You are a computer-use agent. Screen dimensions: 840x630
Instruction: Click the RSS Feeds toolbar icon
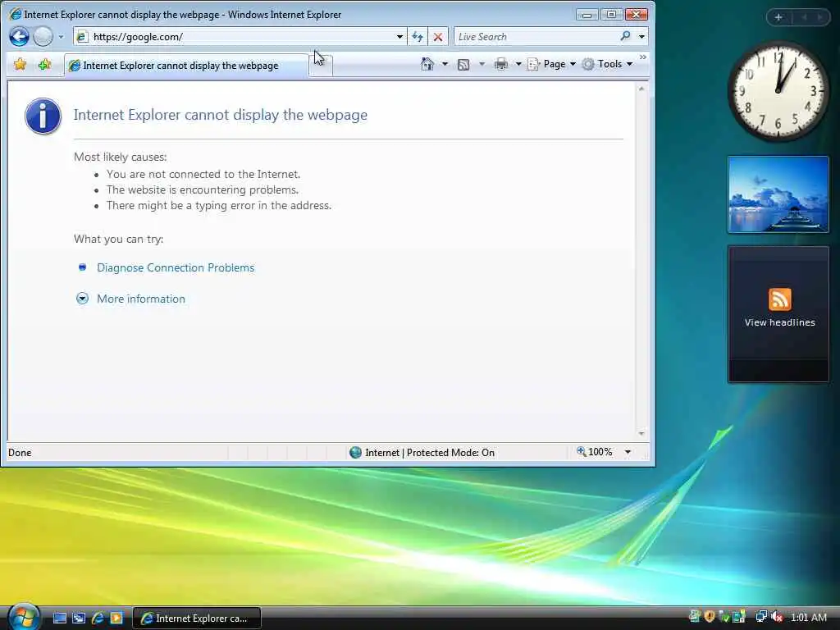click(x=463, y=65)
